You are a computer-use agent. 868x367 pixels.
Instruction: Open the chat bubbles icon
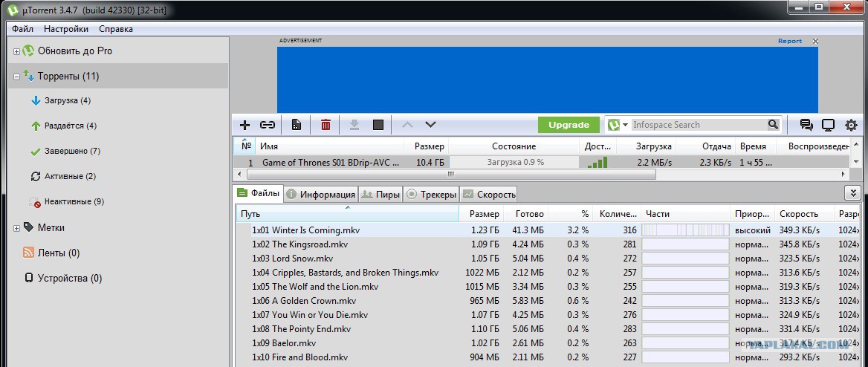click(x=806, y=125)
